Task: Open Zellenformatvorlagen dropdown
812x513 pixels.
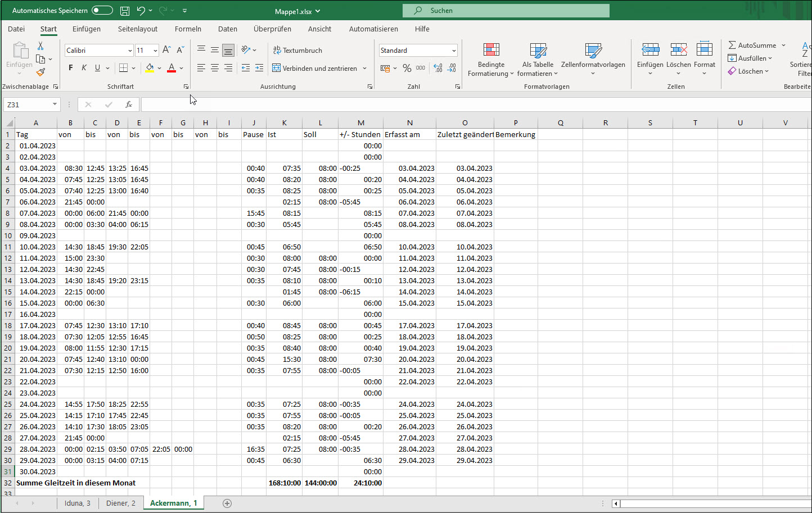Action: 593,60
